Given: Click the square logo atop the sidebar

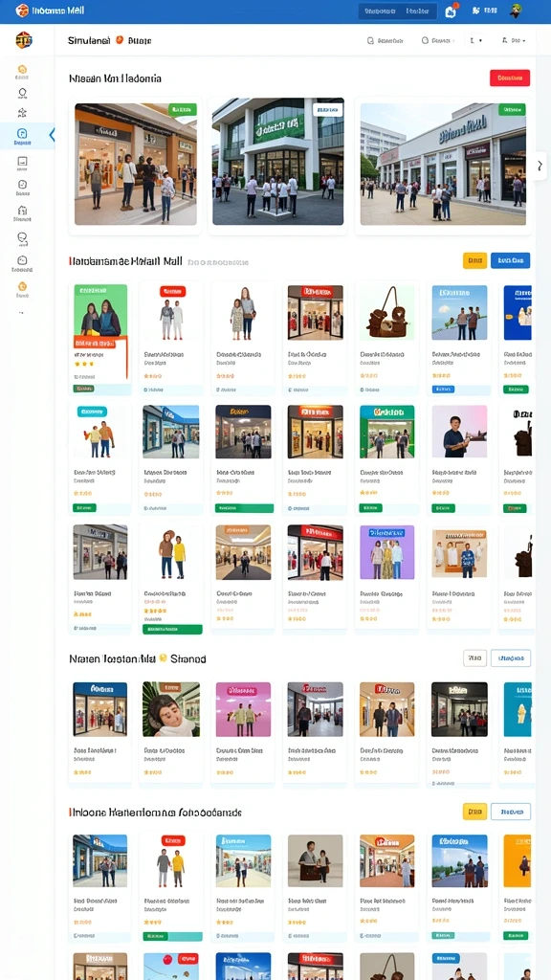Looking at the screenshot, I should tap(24, 40).
